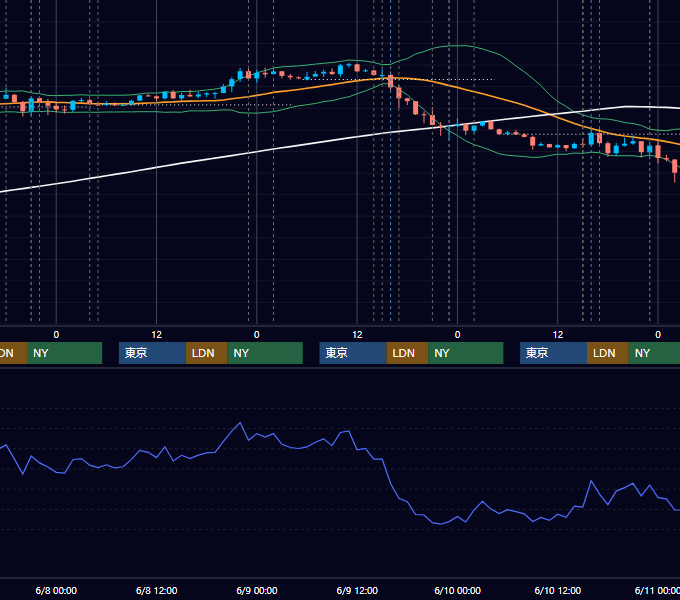Click the 6/9 12:00 date axis label
The height and width of the screenshot is (600, 680).
coord(357,590)
